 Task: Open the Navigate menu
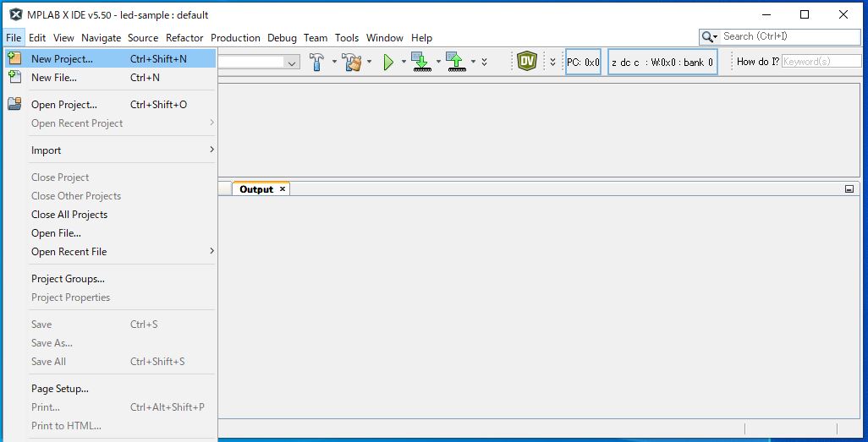coord(102,38)
